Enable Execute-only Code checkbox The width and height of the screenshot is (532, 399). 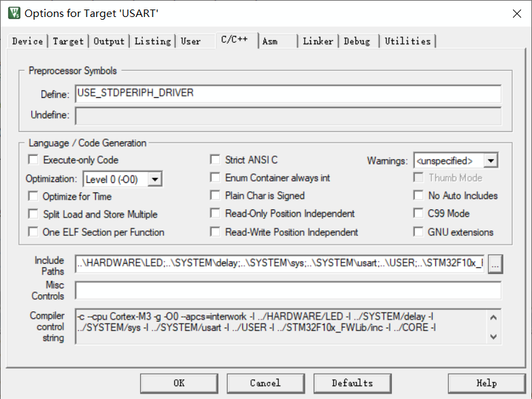pos(33,159)
